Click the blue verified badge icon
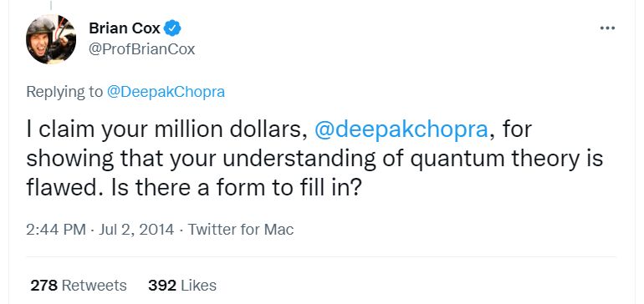 (172, 28)
